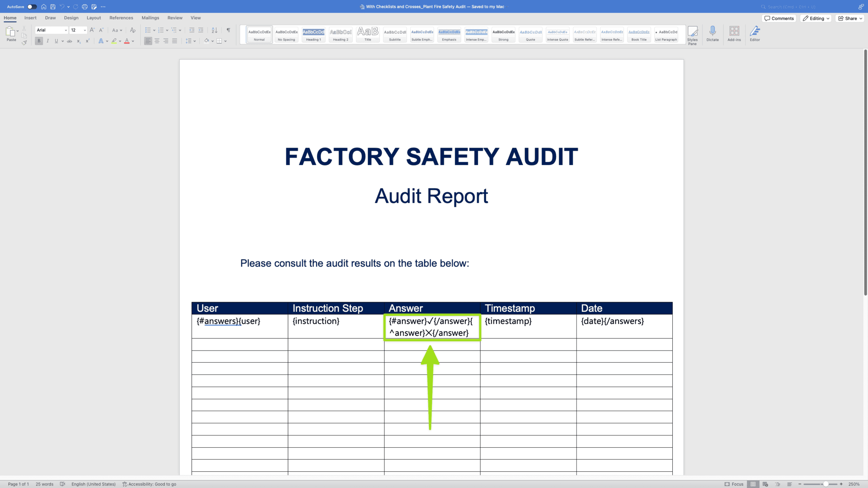Show paragraph marks with pilcrow icon
The height and width of the screenshot is (488, 868).
(x=228, y=30)
